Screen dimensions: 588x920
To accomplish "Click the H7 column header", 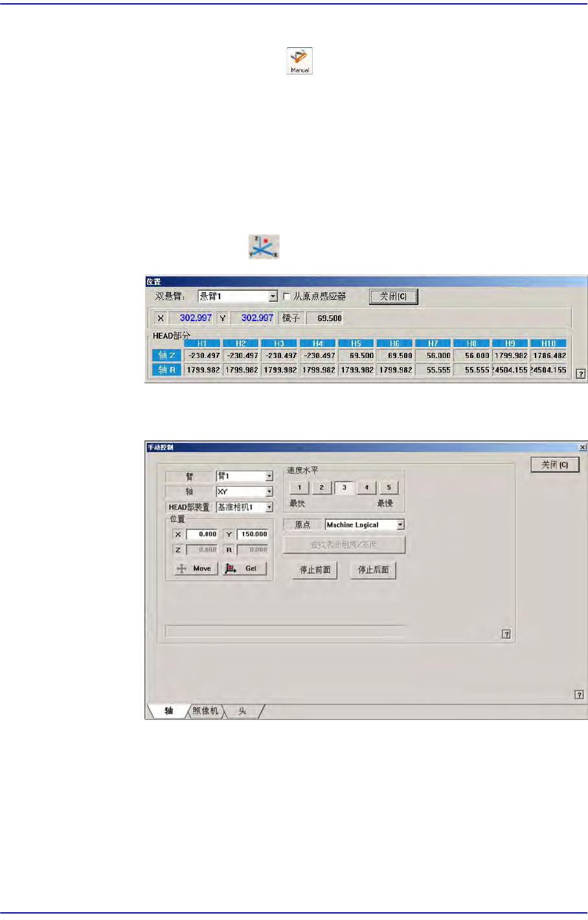I will 433,343.
